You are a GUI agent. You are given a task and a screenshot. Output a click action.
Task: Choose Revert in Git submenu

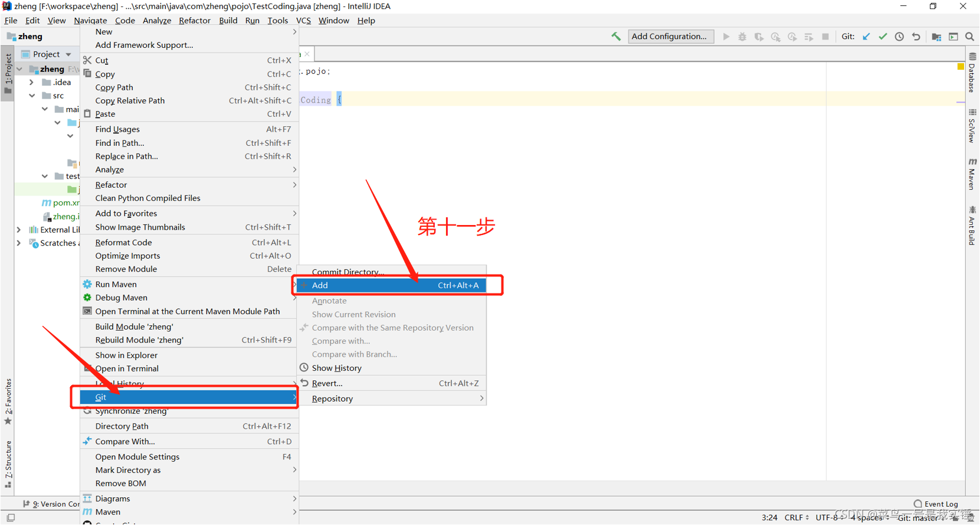tap(391, 383)
